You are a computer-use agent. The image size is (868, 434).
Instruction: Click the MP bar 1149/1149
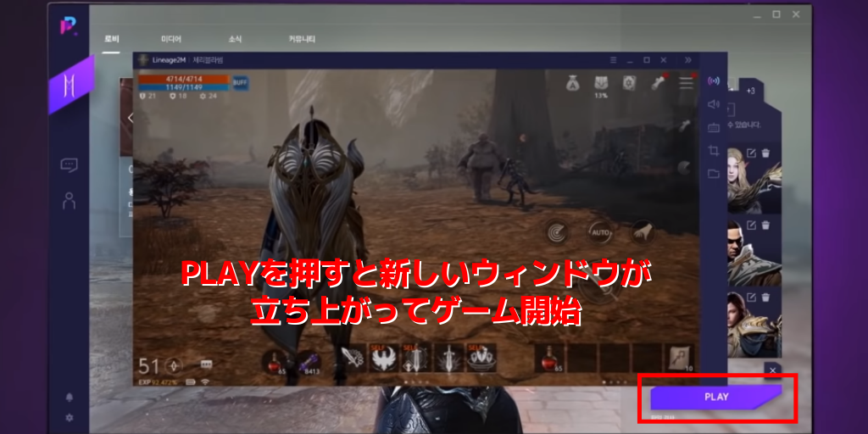[x=184, y=87]
